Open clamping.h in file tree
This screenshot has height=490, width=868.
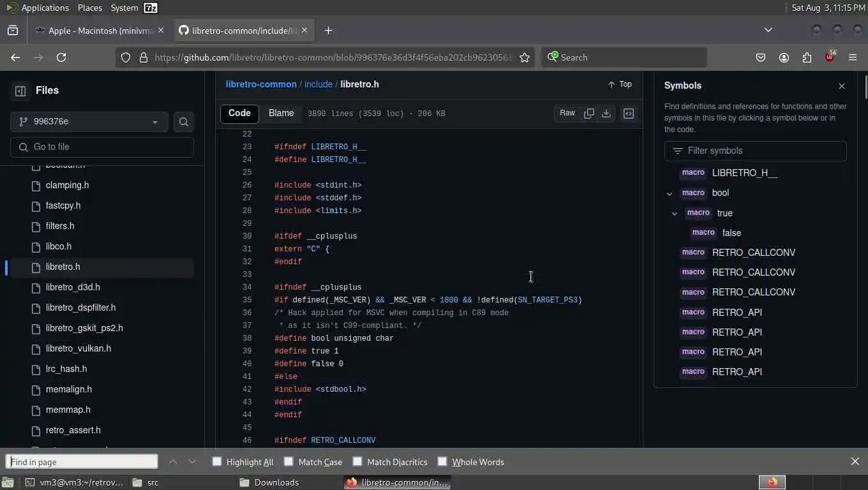(67, 185)
